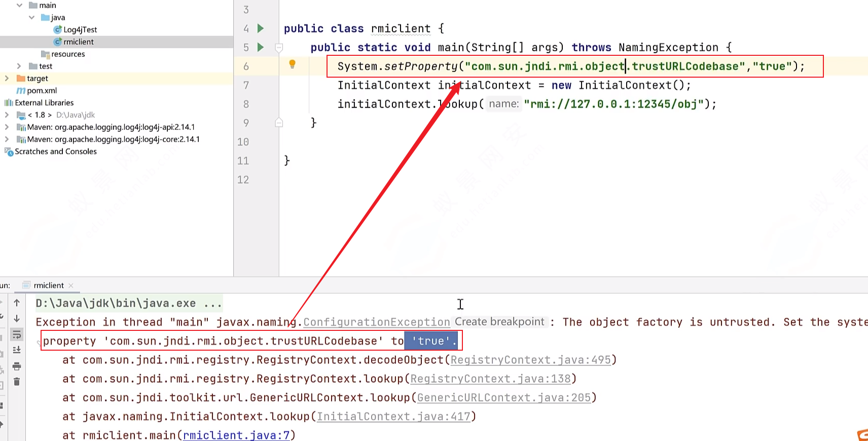The image size is (868, 441).
Task: Open GenericURLContext.java:205 stack trace link
Action: (x=504, y=397)
